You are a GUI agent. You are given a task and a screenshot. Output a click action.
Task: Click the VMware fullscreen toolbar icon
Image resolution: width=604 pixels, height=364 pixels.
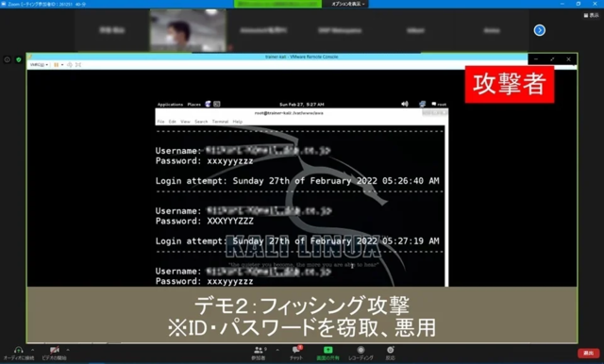coord(78,65)
